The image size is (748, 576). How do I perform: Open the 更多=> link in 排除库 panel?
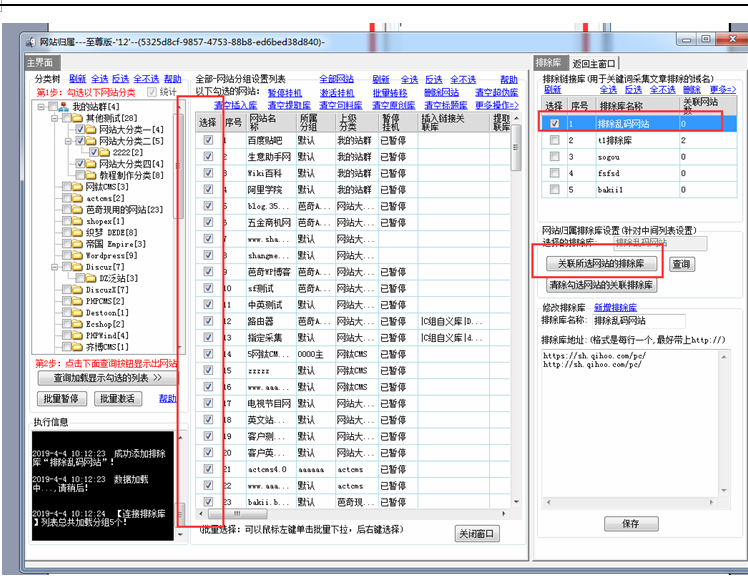click(x=723, y=90)
